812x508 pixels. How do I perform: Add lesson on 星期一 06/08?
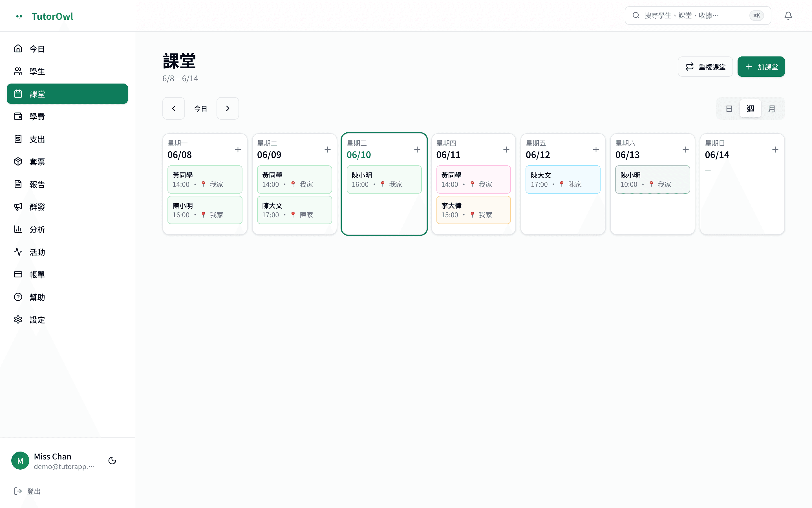pyautogui.click(x=238, y=150)
